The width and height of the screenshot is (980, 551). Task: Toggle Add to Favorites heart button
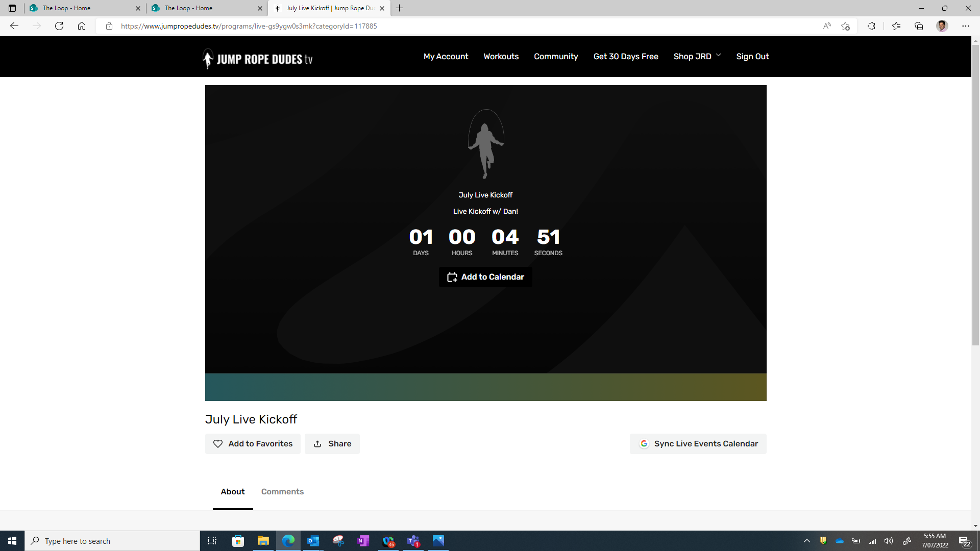[253, 444]
